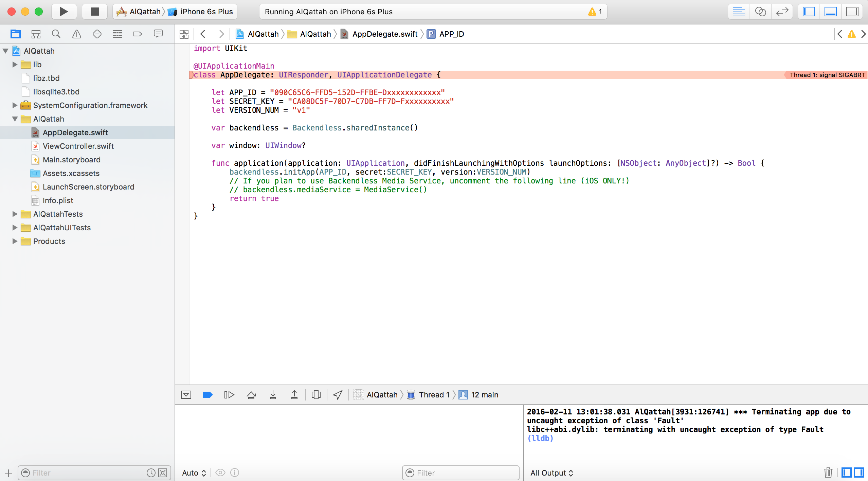Go back in editor history
The height and width of the screenshot is (481, 868).
(x=203, y=34)
